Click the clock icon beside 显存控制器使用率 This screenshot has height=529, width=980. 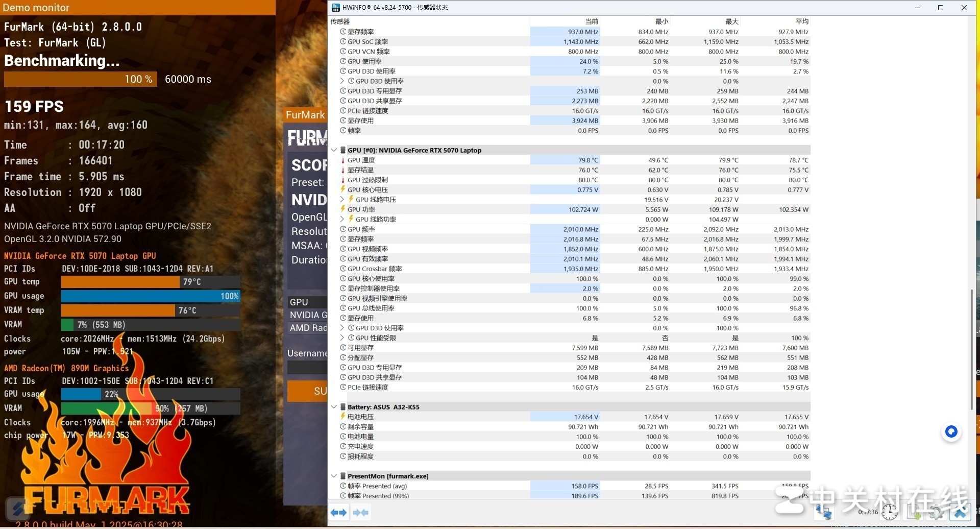tap(343, 288)
